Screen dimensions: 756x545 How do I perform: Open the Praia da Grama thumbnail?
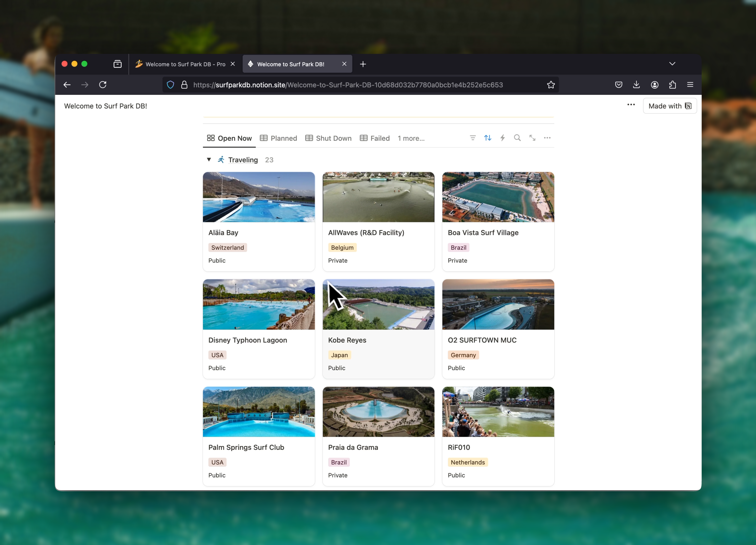pyautogui.click(x=378, y=412)
